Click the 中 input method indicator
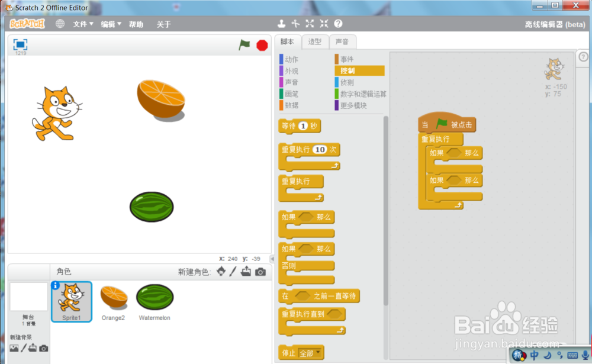592x364 pixels. coord(534,355)
